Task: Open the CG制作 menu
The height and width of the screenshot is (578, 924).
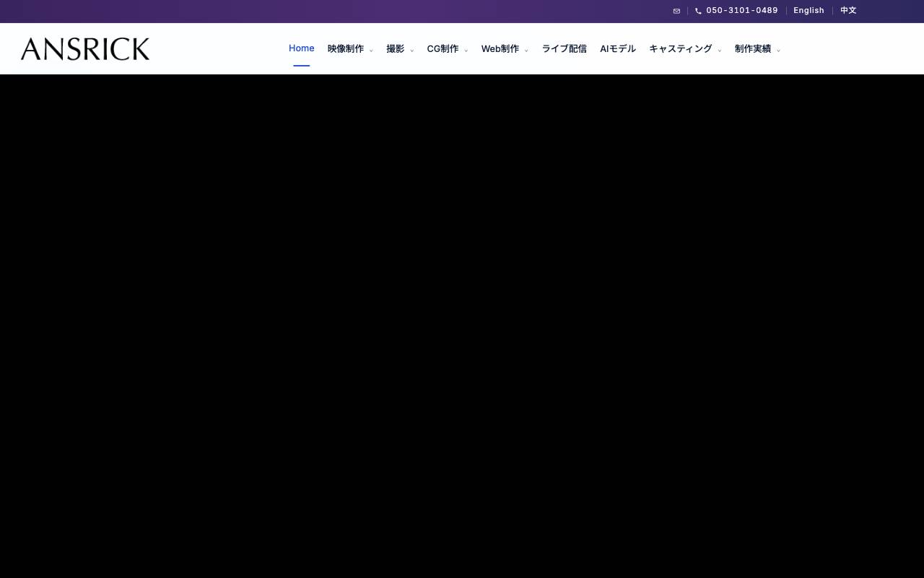Action: coord(443,49)
